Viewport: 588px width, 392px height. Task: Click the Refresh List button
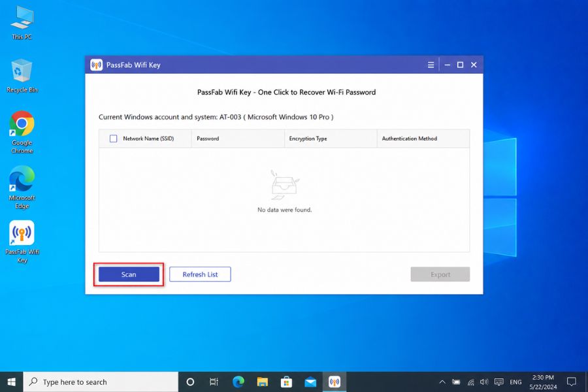(x=200, y=274)
